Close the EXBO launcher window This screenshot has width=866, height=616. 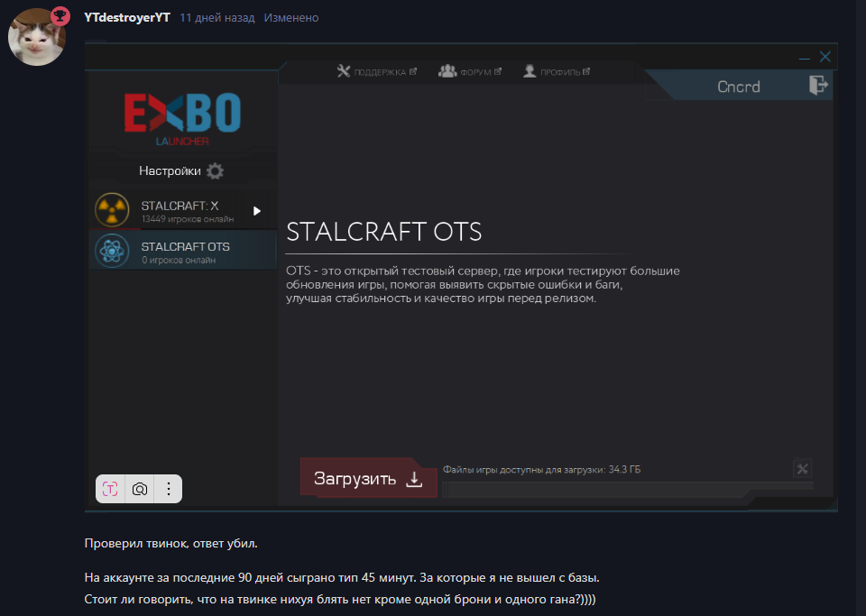tap(825, 57)
